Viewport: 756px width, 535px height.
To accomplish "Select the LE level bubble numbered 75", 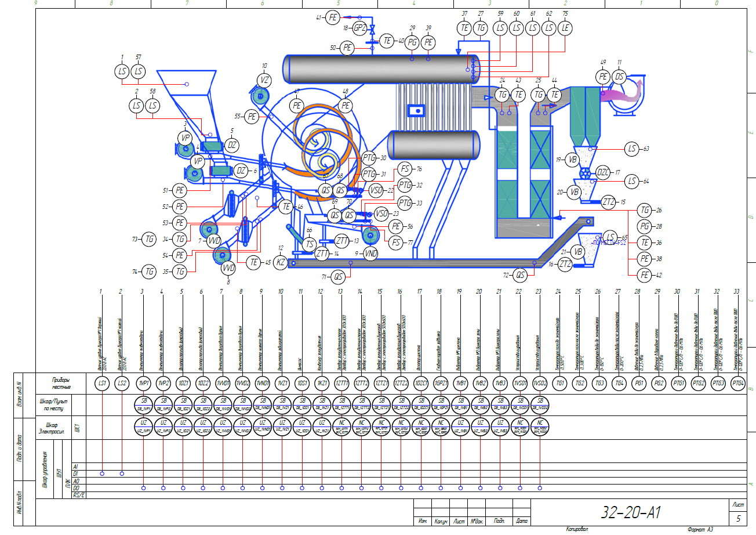I will pos(565,28).
